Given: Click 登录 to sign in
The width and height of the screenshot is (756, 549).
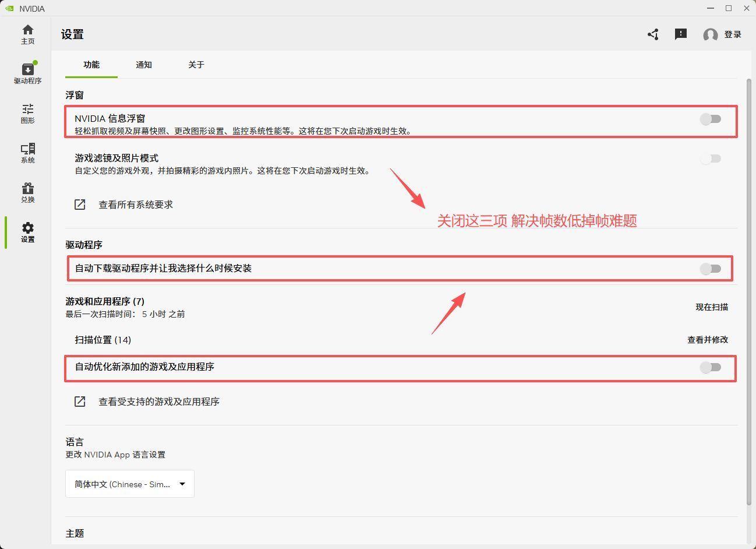Looking at the screenshot, I should pyautogui.click(x=733, y=34).
